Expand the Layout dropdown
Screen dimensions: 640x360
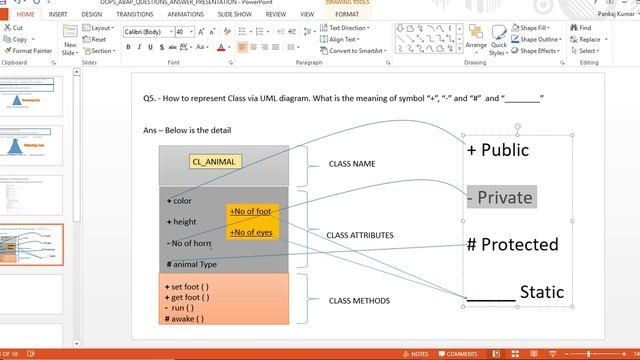pos(98,28)
